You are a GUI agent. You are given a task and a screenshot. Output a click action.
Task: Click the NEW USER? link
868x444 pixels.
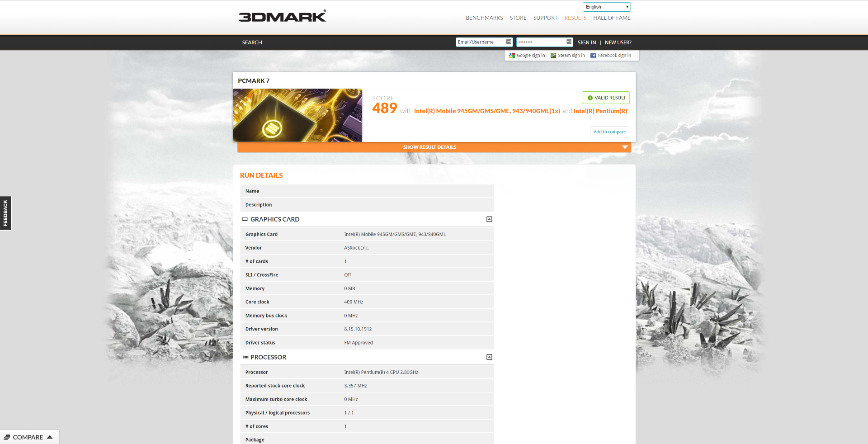coord(618,43)
